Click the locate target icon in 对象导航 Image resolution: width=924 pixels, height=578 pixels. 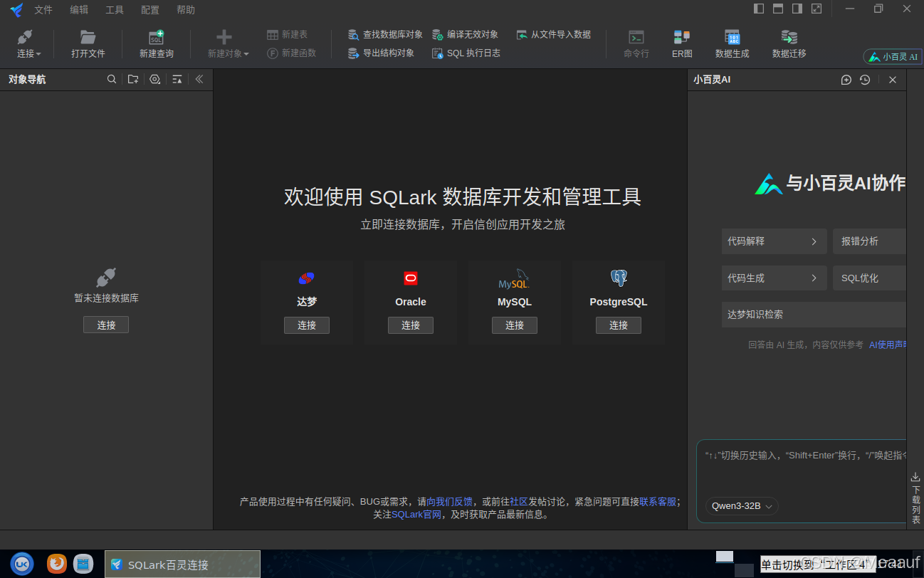pyautogui.click(x=155, y=80)
